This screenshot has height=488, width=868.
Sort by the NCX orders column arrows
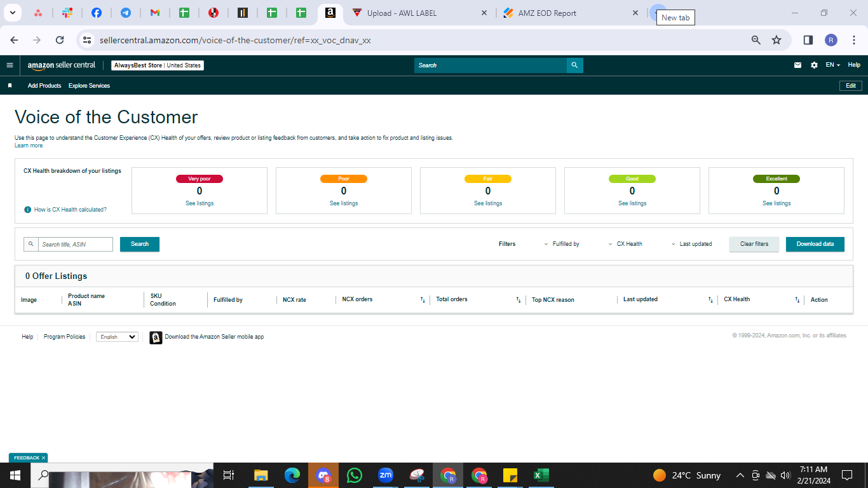point(423,300)
